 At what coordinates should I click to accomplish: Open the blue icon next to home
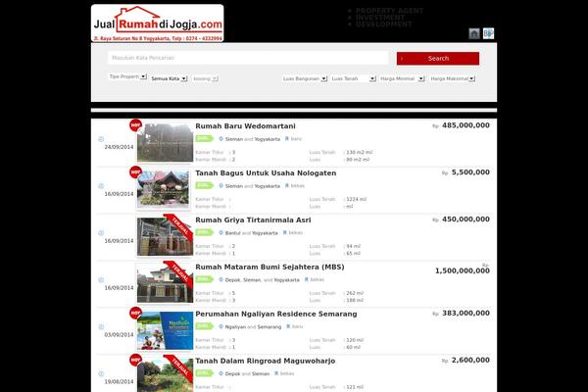tap(488, 33)
